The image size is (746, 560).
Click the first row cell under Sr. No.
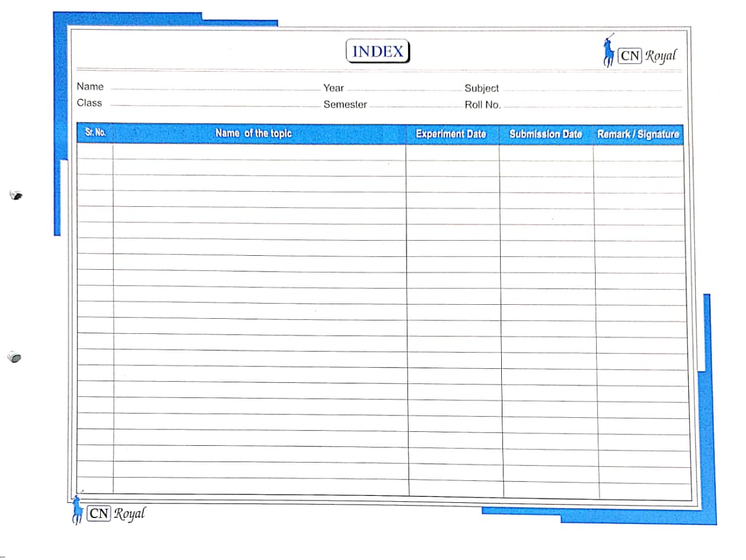tap(95, 152)
